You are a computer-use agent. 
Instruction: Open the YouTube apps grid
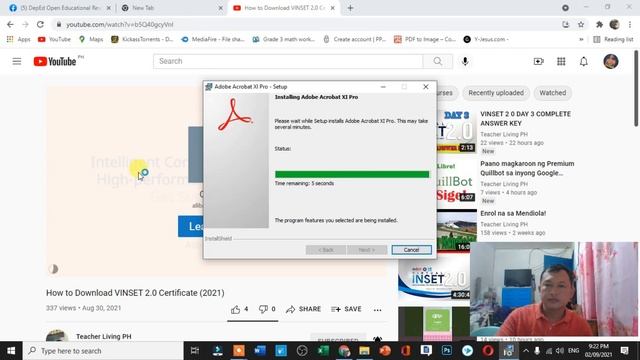pyautogui.click(x=561, y=61)
